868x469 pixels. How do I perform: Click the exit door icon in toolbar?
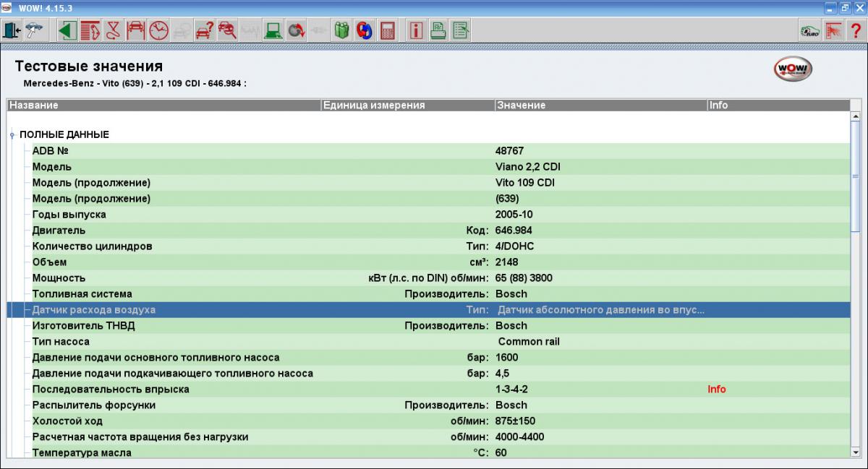(x=13, y=30)
